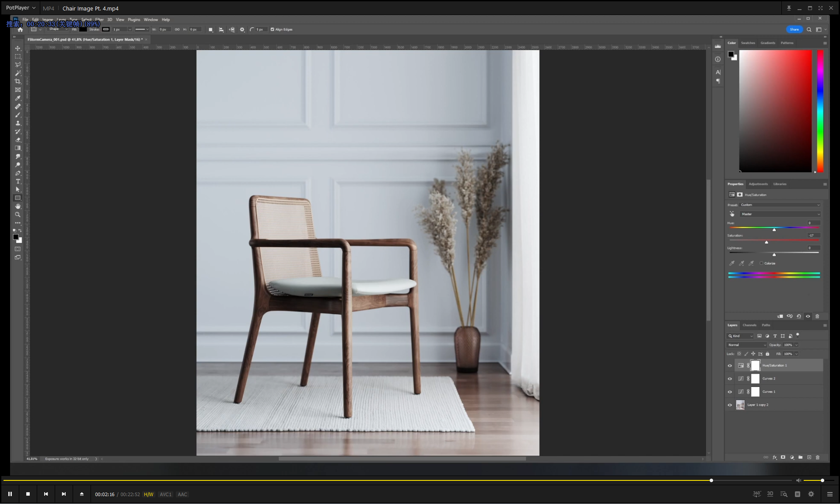840x504 pixels.
Task: Open the Shape mode dropdown in options bar
Action: (x=58, y=29)
